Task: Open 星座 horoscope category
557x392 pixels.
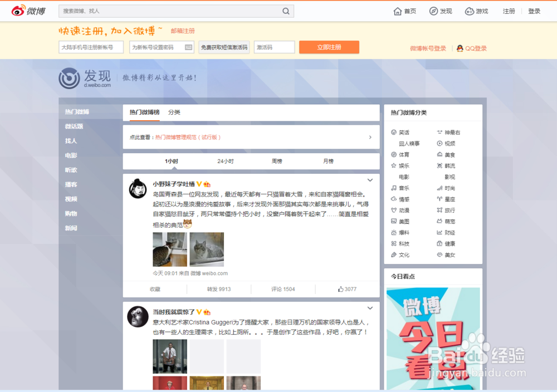Action: [446, 199]
